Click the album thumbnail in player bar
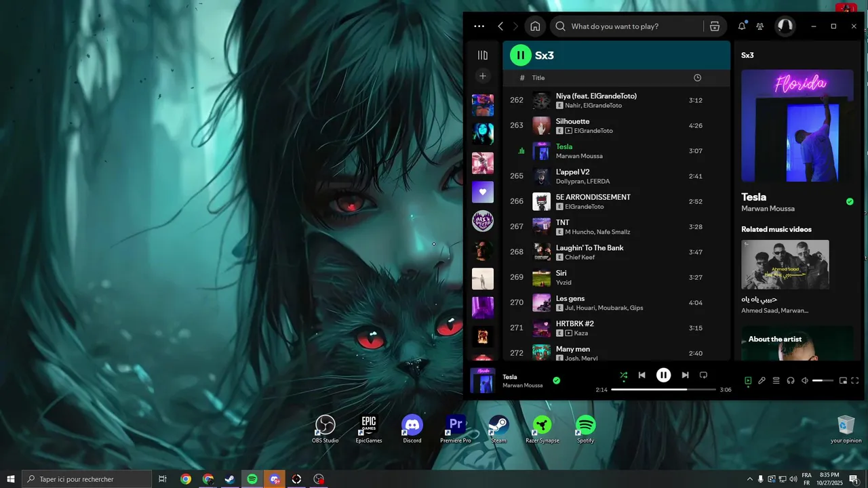868x488 pixels. [x=483, y=380]
